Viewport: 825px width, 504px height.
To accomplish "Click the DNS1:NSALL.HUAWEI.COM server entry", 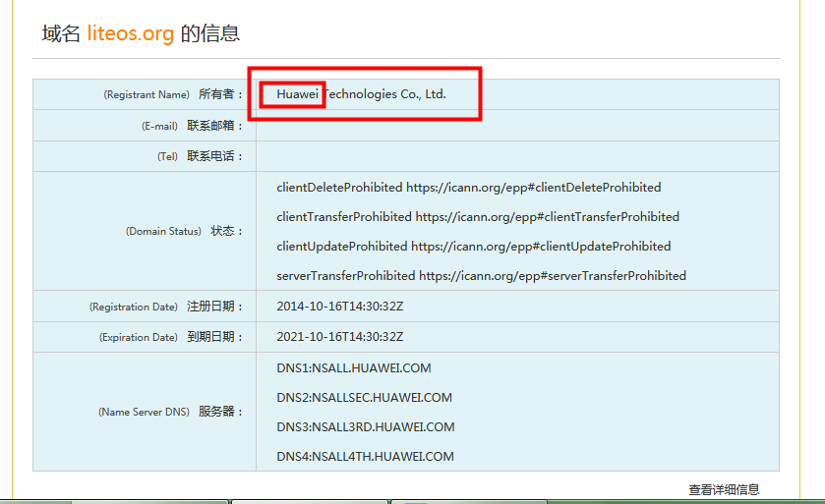I will click(353, 368).
